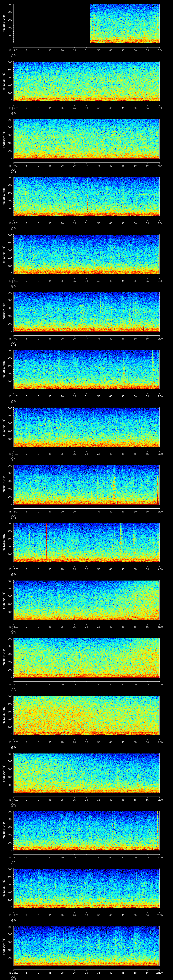Click the 18:09:00 time axis label
This screenshot has width=173, height=980.
click(x=13, y=339)
